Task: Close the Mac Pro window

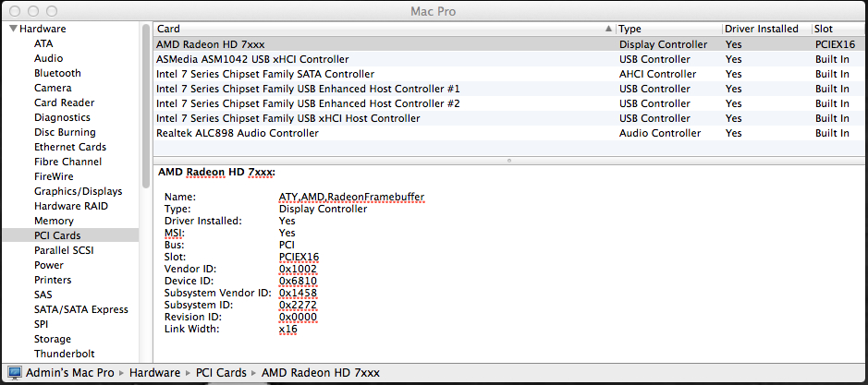Action: click(16, 11)
